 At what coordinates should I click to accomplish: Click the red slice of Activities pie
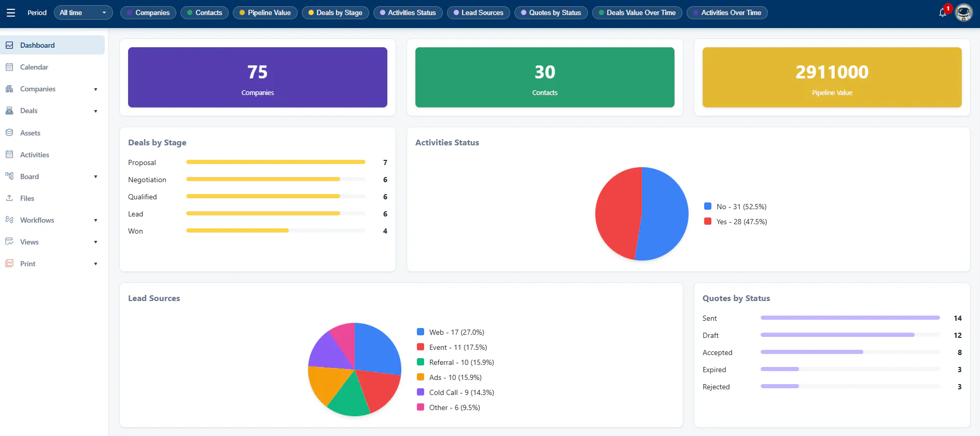pos(617,213)
